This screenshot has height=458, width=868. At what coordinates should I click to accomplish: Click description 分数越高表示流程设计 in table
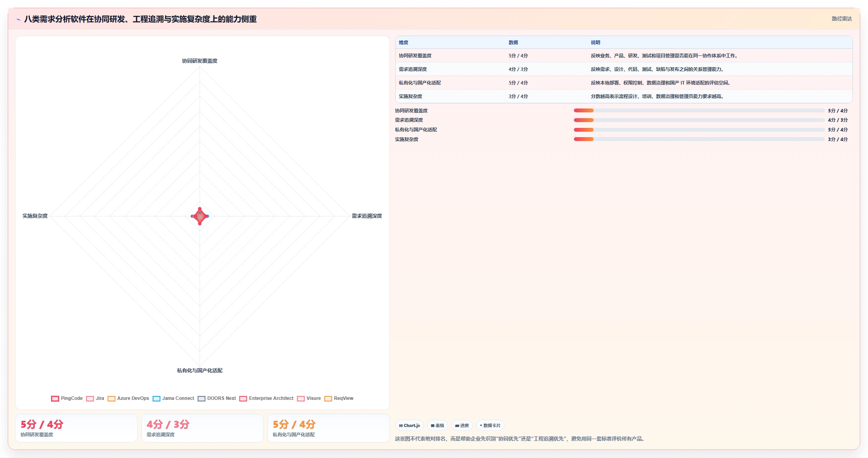658,96
